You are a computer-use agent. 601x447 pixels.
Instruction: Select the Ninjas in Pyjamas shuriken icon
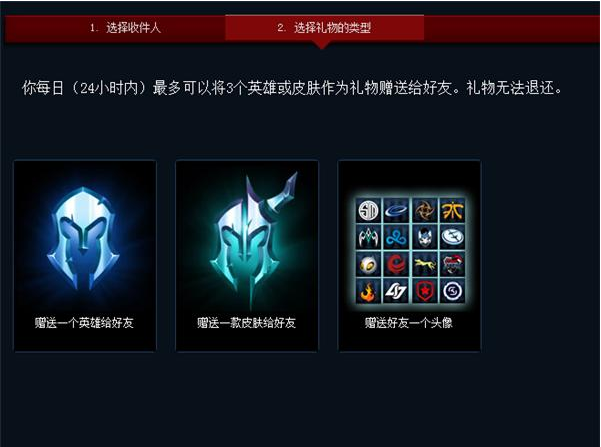click(425, 210)
